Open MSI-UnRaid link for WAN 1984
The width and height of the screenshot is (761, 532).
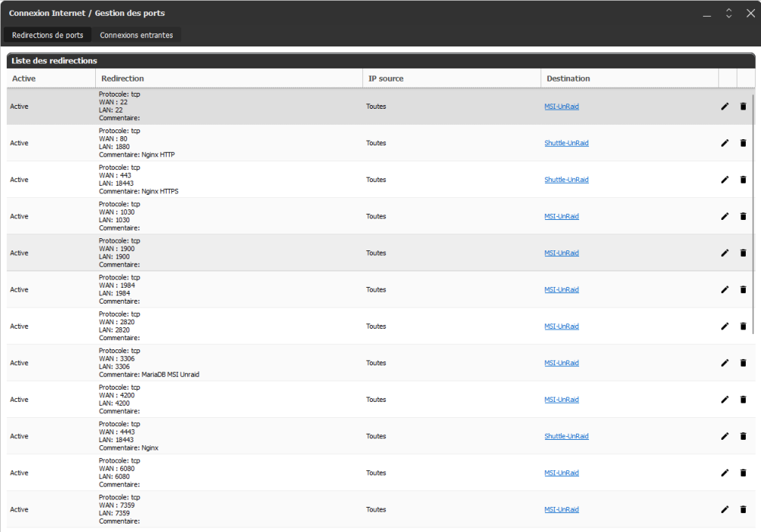(562, 289)
